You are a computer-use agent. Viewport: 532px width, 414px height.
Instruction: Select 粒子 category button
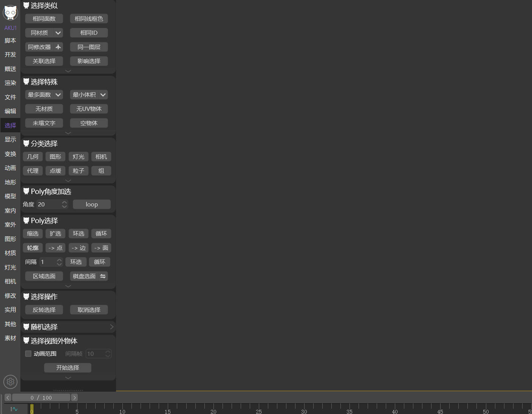79,171
